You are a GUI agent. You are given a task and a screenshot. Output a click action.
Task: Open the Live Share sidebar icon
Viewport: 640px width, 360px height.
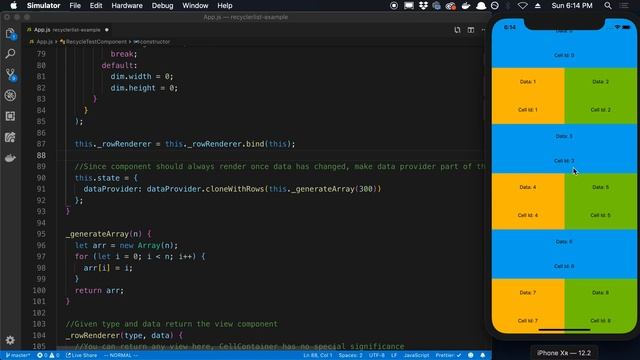[x=11, y=137]
